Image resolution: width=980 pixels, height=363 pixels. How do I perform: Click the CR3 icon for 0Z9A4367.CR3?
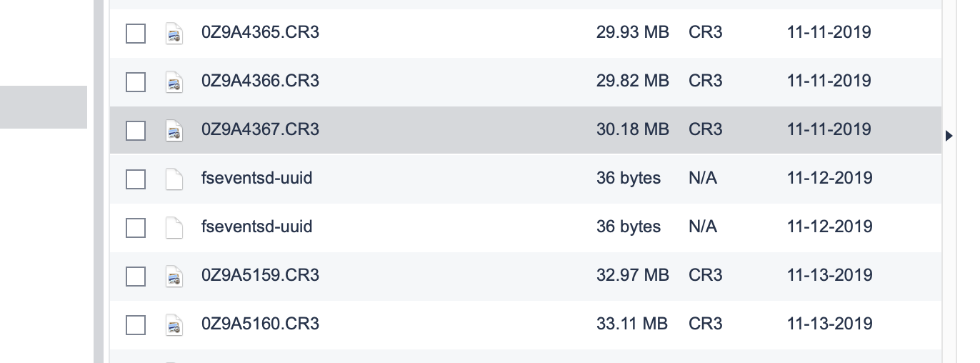[x=174, y=131]
